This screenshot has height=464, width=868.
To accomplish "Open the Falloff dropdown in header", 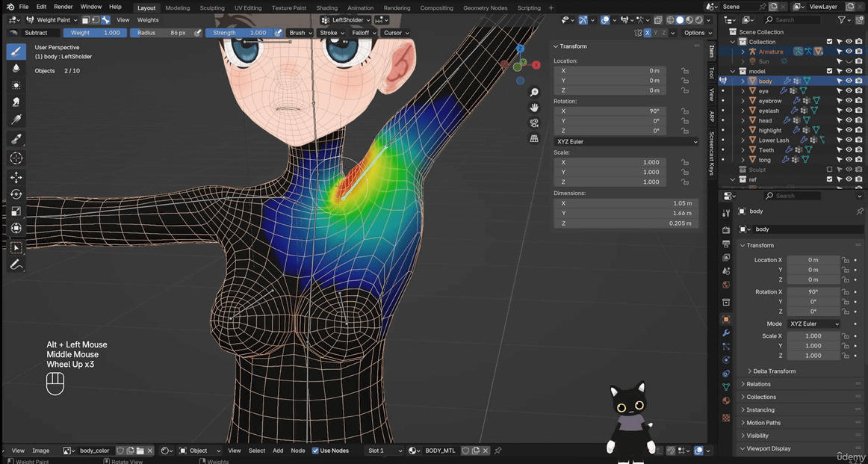I will (363, 33).
